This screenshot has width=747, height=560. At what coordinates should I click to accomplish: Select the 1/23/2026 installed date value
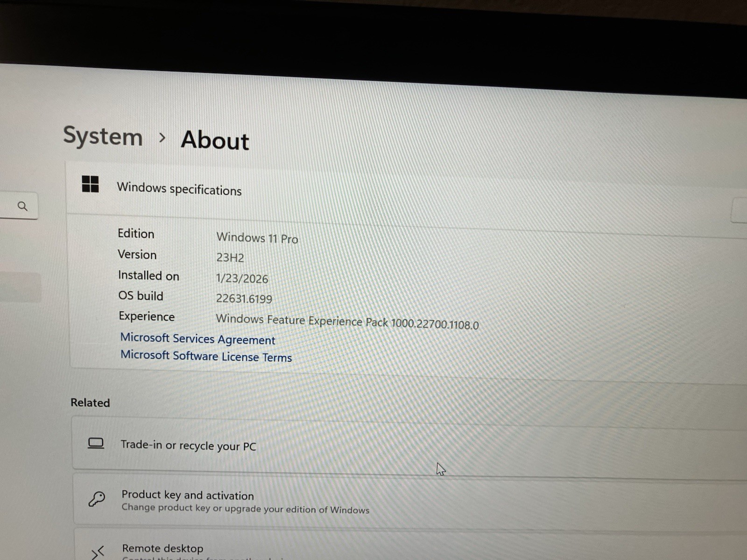[x=242, y=279]
